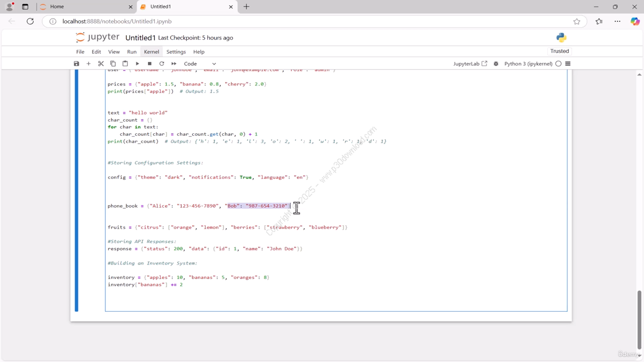This screenshot has height=362, width=644.
Task: Save the notebook with the disk icon
Action: 76,64
